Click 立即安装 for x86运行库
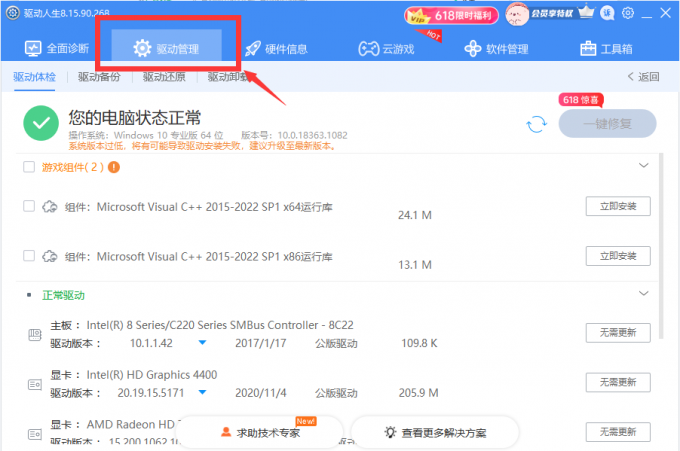 pyautogui.click(x=618, y=256)
